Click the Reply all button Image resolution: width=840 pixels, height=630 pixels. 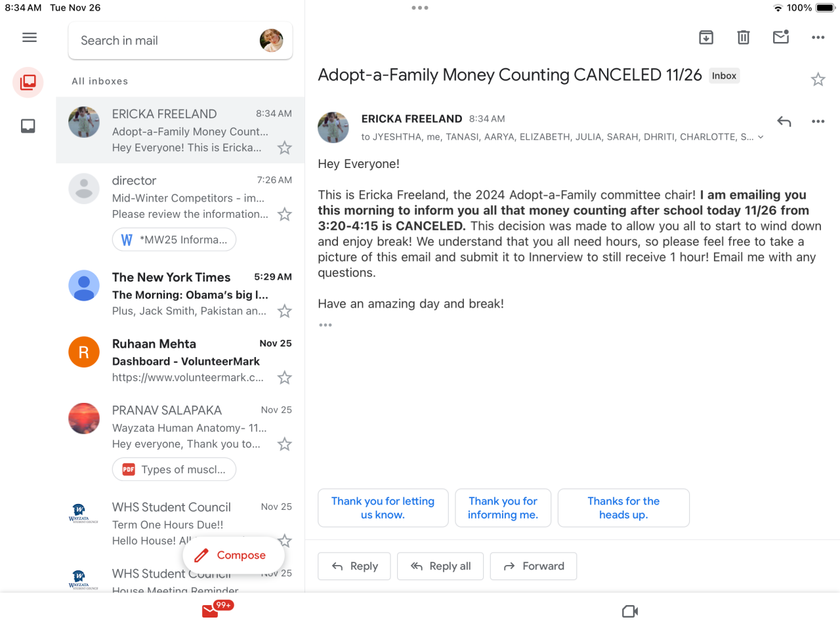point(440,566)
